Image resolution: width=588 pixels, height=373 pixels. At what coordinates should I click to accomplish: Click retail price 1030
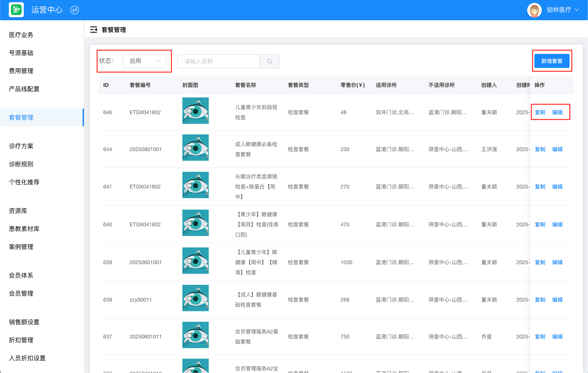click(346, 262)
